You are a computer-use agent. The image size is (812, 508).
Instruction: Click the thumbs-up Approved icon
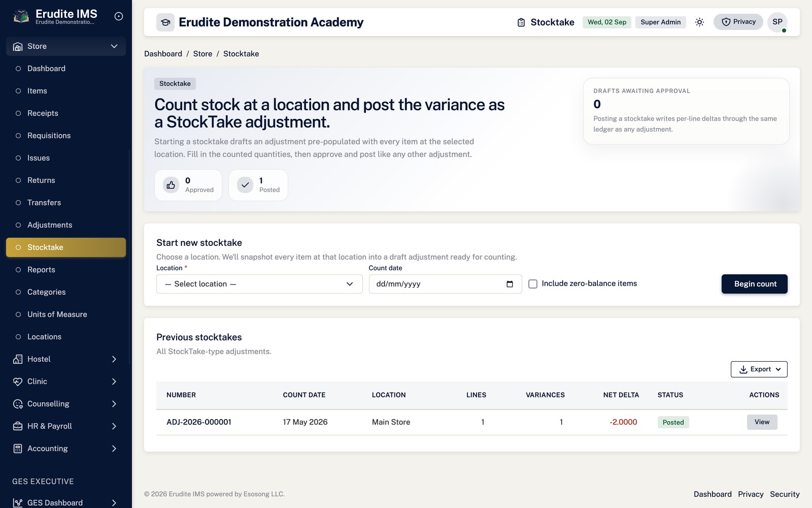(x=171, y=185)
